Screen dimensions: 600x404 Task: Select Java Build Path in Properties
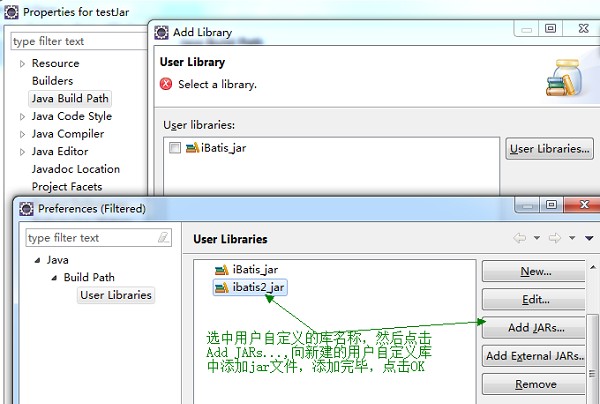click(70, 98)
